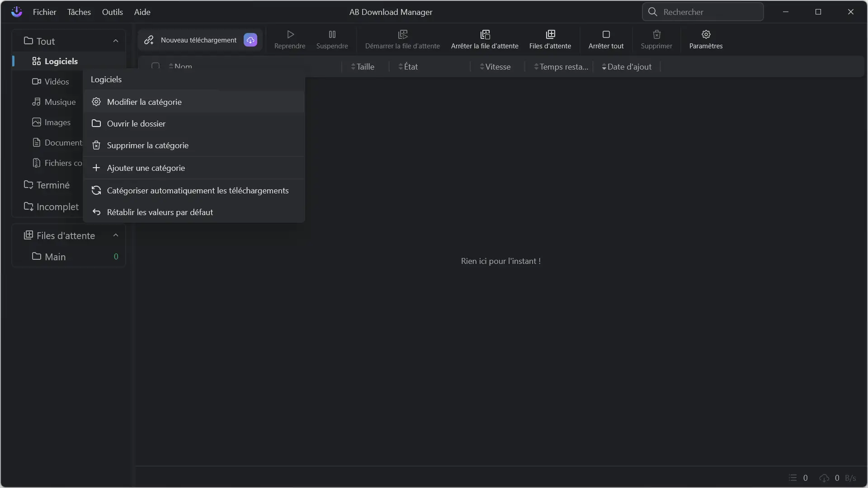The image size is (868, 488).
Task: Sort downloads by Date d'ajout column
Action: (627, 67)
